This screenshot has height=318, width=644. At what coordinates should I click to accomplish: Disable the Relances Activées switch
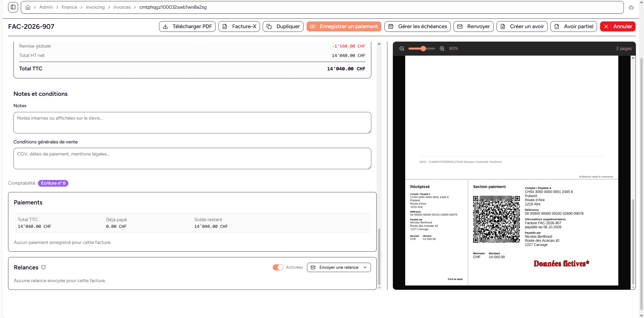tap(278, 267)
